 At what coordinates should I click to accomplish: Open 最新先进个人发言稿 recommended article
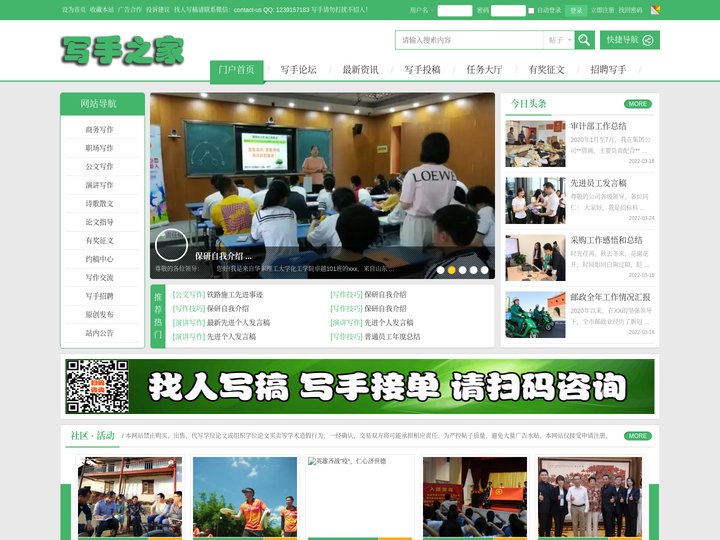point(238,322)
